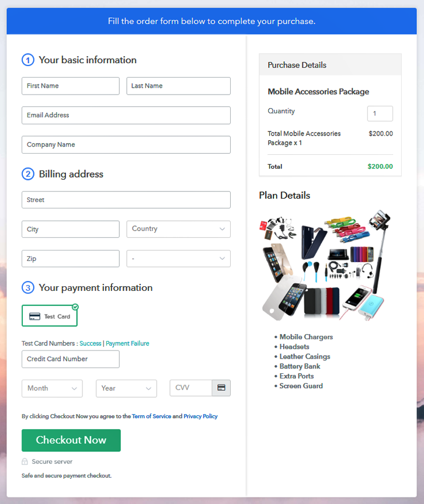The image size is (424, 504).
Task: Select the Test Card payment option
Action: (x=50, y=316)
